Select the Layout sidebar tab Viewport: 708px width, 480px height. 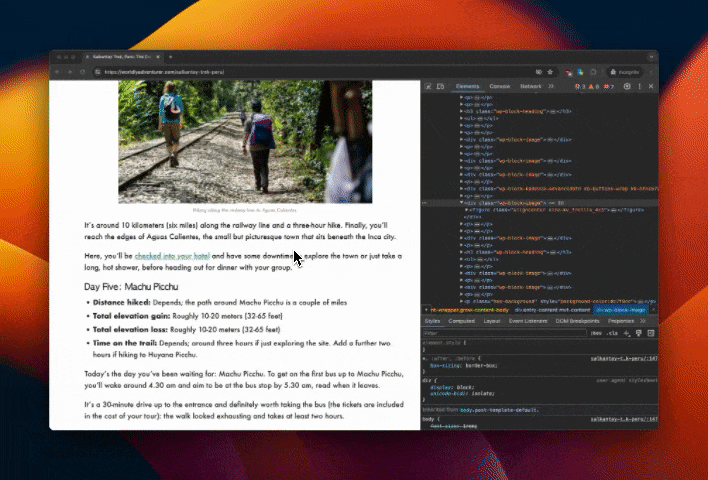coord(492,321)
